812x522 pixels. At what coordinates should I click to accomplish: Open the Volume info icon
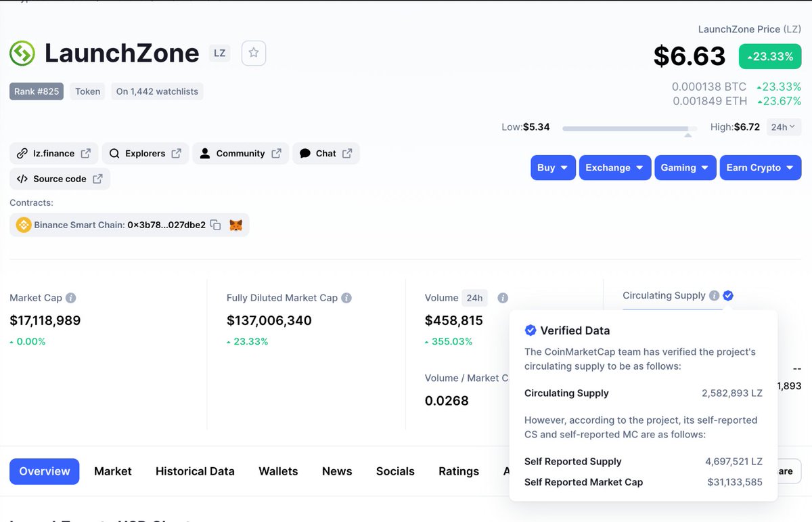point(503,298)
